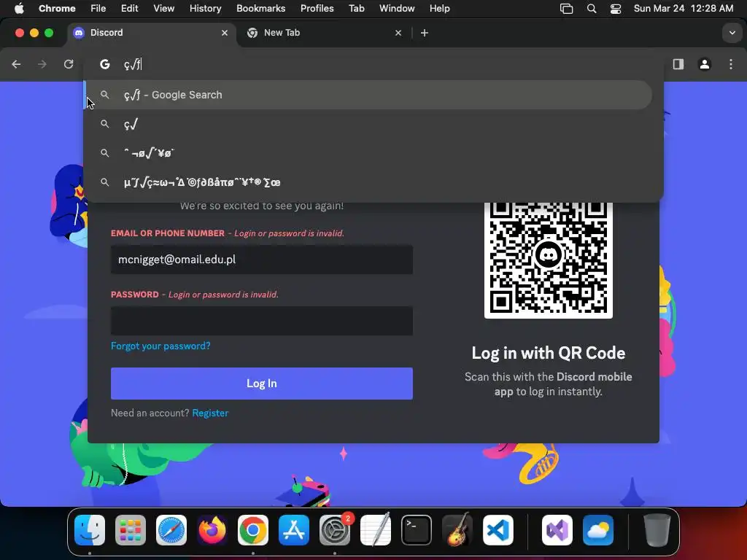Screen dimensions: 747x560
Task: Open Finder from the dock
Action: tap(90, 530)
